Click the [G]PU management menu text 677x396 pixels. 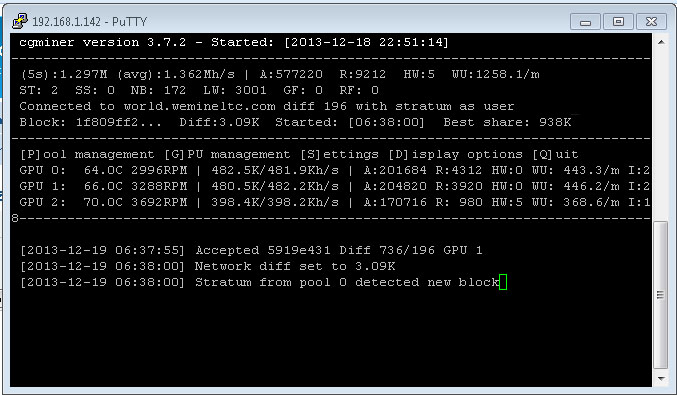pyautogui.click(x=227, y=154)
